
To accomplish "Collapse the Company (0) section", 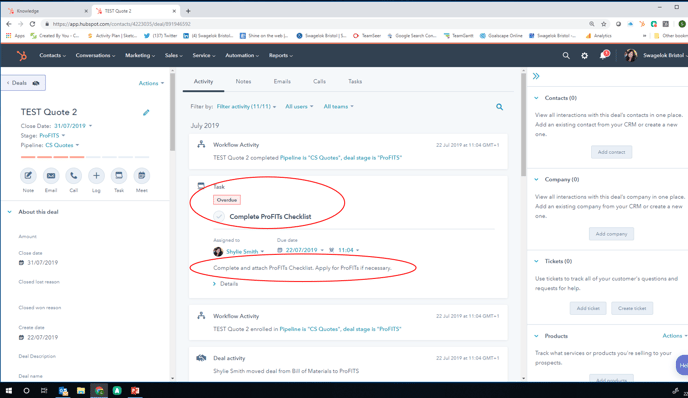I will 536,179.
